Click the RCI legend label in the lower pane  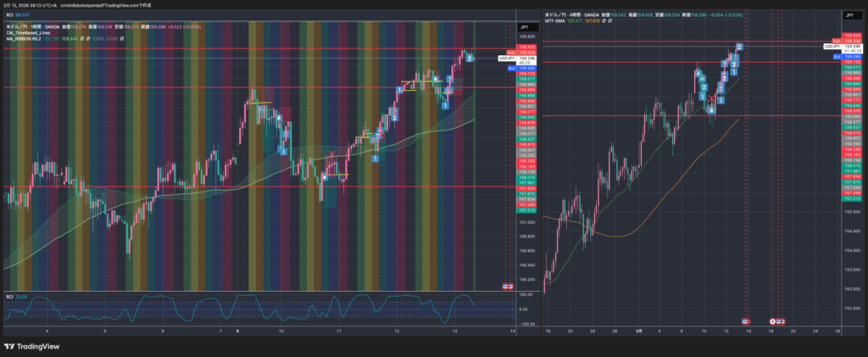point(9,297)
